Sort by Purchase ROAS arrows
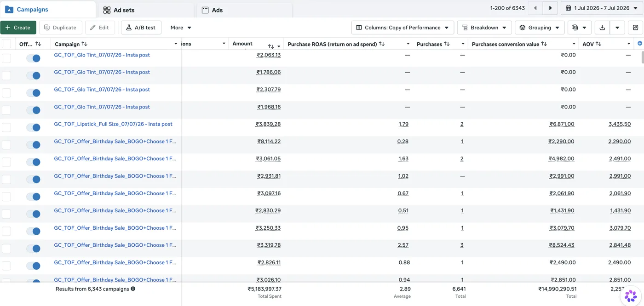644x306 pixels. pos(381,44)
